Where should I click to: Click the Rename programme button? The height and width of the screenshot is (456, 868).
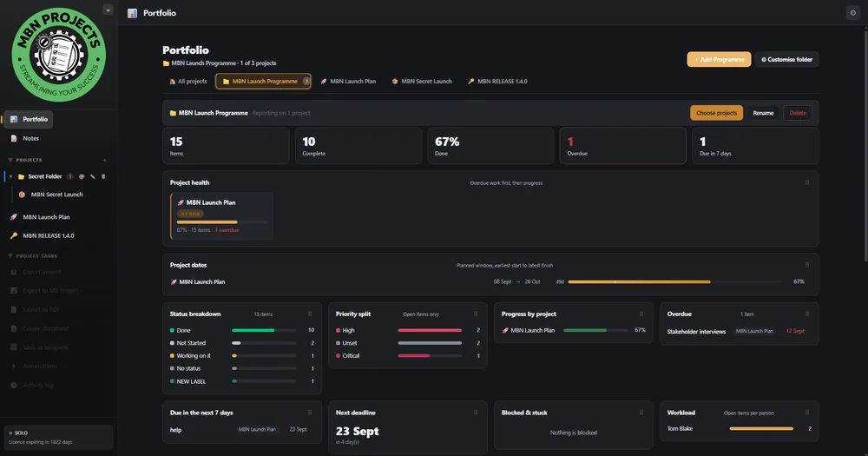coord(763,113)
